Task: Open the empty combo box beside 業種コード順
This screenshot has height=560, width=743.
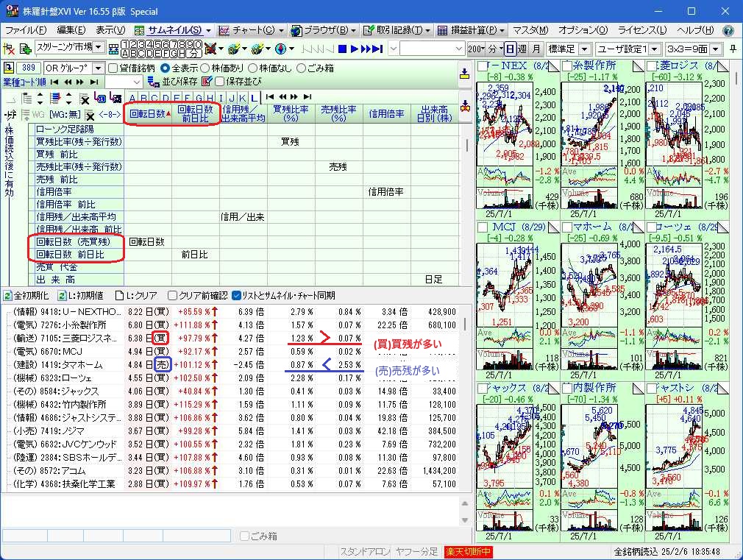Action: (x=123, y=82)
